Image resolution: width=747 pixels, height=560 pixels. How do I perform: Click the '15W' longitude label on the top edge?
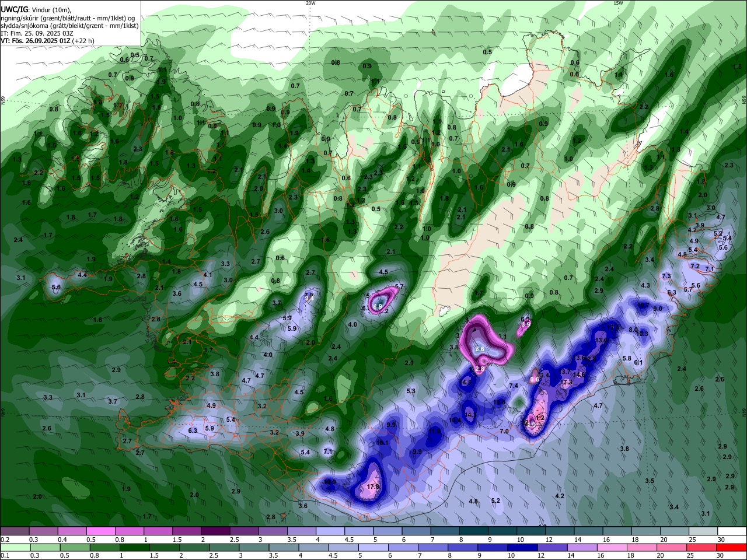tap(618, 3)
